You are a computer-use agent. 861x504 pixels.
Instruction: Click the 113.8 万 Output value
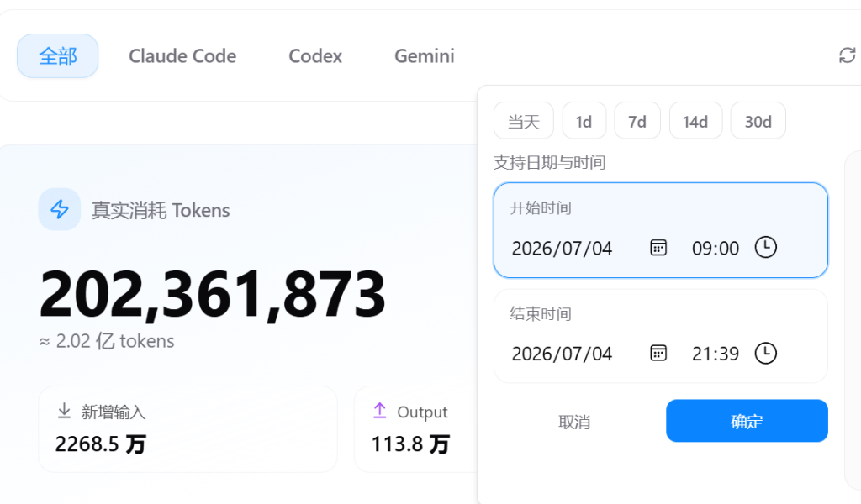coord(410,444)
